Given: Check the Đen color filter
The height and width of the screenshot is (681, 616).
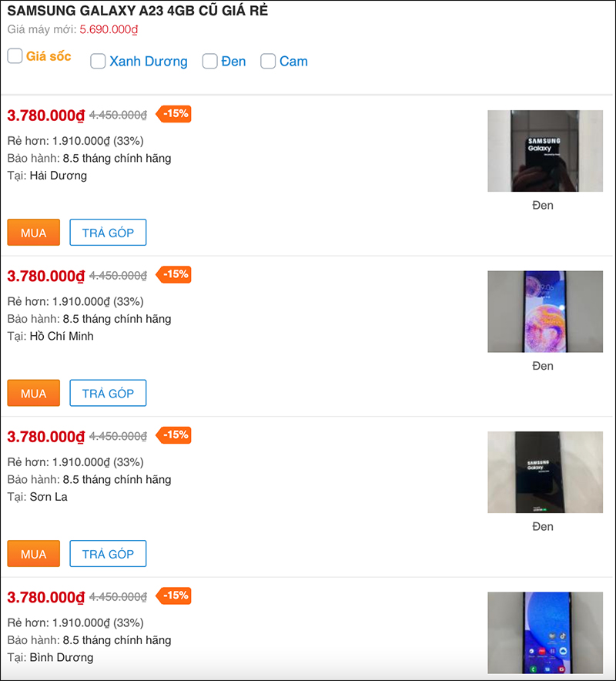Looking at the screenshot, I should 209,61.
